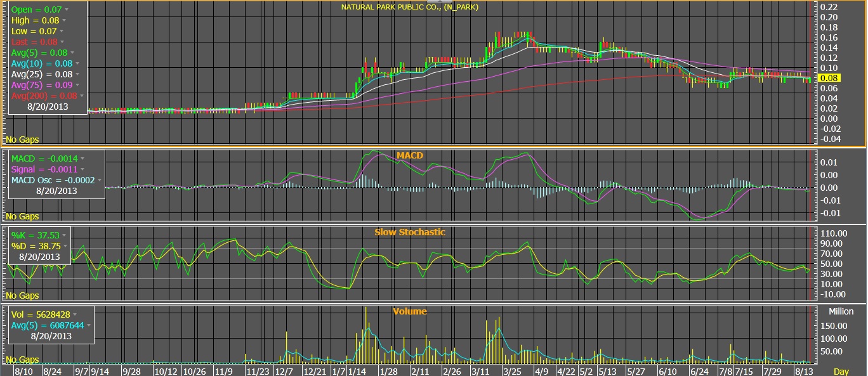868x376 pixels.
Task: Expand the Avg(200) = 0.08 legend dropdown
Action: [81, 96]
